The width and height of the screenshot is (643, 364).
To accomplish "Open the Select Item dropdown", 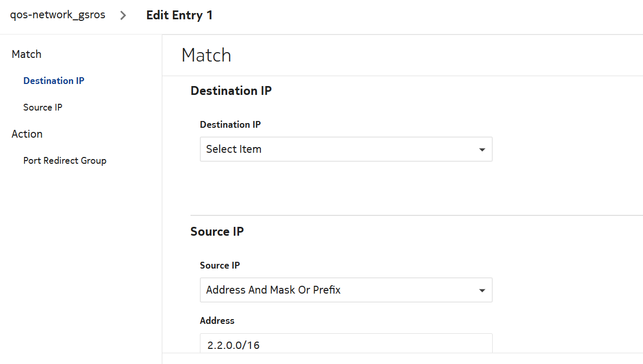I will (x=339, y=149).
